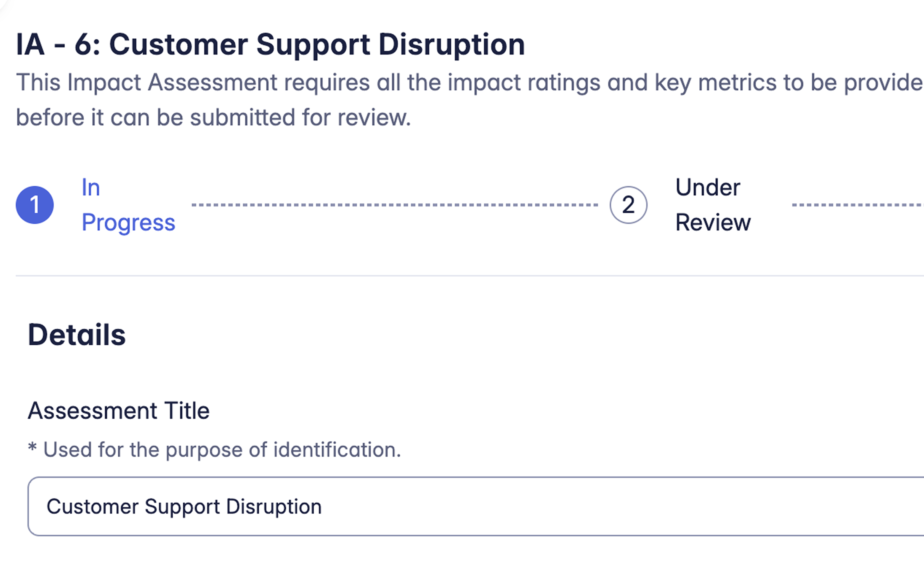Click the step 2 circle indicator
Image resolution: width=924 pixels, height=579 pixels.
[628, 205]
